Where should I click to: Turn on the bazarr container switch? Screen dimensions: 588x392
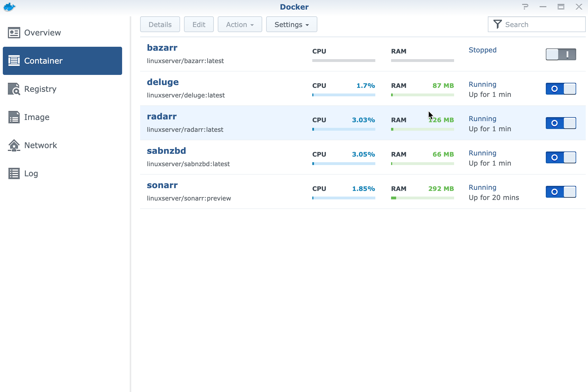tap(561, 54)
